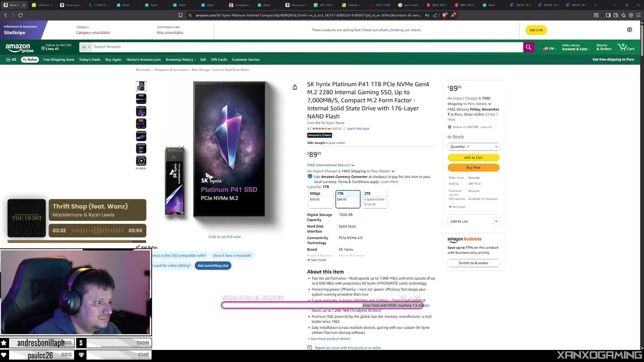Click the Rufus assistant button
Image resolution: width=644 pixels, height=362 pixels.
(x=30, y=59)
